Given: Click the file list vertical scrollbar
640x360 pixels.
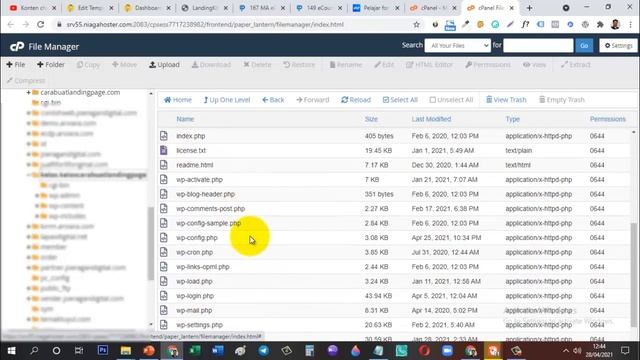Looking at the screenshot, I should point(633,274).
